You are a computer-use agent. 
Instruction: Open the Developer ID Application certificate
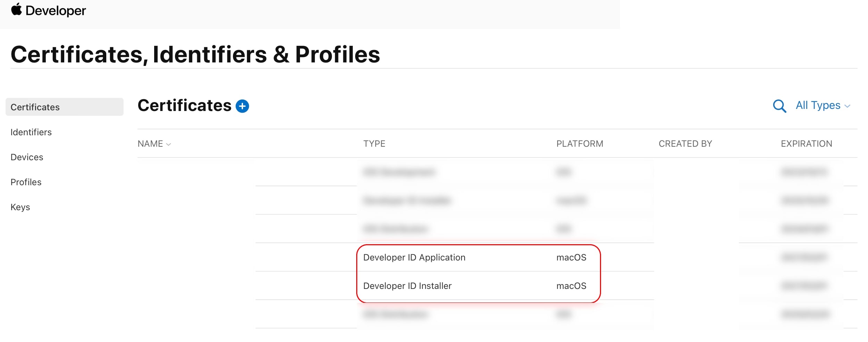point(414,257)
